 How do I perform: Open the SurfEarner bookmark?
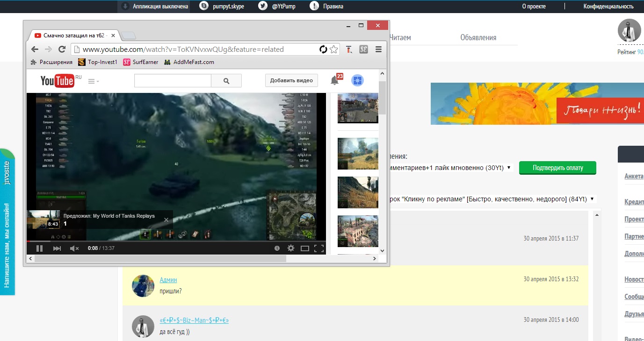point(141,62)
